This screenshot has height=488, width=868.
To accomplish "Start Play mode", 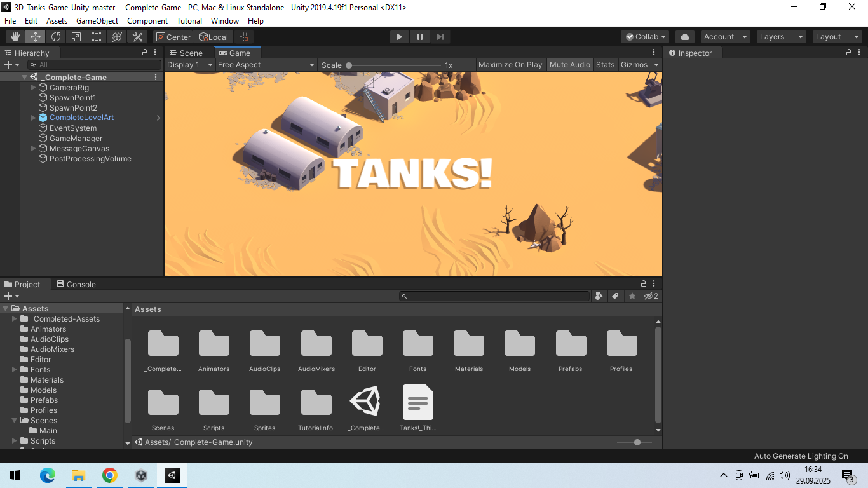I will coord(400,37).
